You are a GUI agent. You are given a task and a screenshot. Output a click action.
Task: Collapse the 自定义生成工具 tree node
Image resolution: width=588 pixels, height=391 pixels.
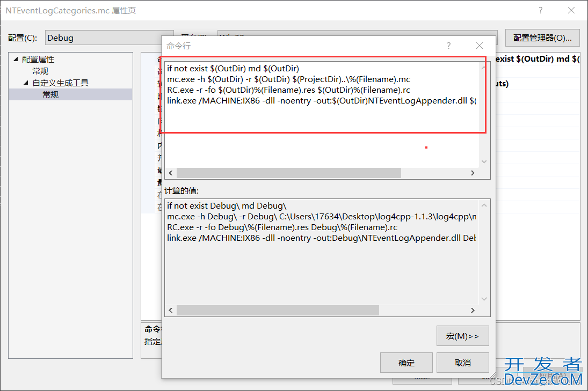[26, 83]
